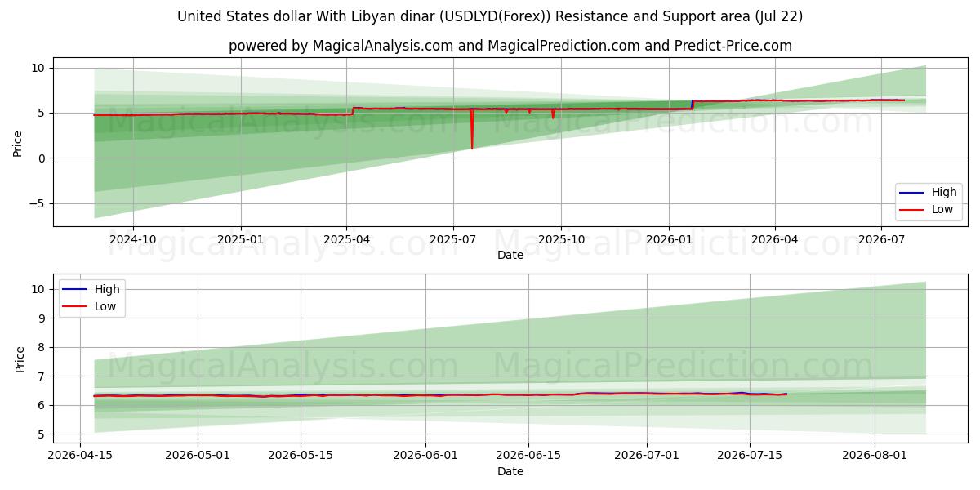
Task: Click the price jump near 2026-01 in top chart
Action: 693,105
